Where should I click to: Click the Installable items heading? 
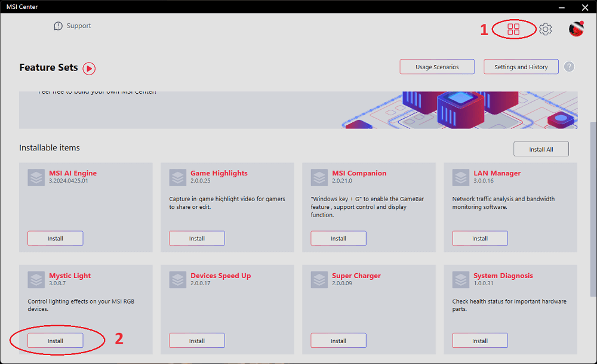click(x=50, y=148)
